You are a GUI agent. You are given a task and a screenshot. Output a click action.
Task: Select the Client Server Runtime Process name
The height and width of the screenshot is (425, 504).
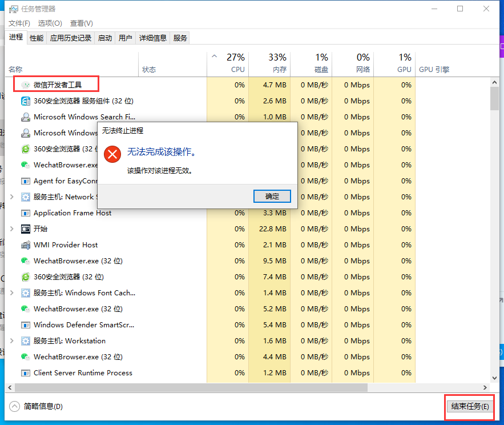(x=83, y=373)
